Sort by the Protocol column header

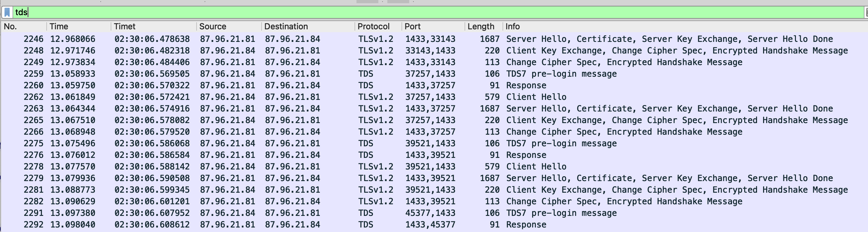pos(378,26)
